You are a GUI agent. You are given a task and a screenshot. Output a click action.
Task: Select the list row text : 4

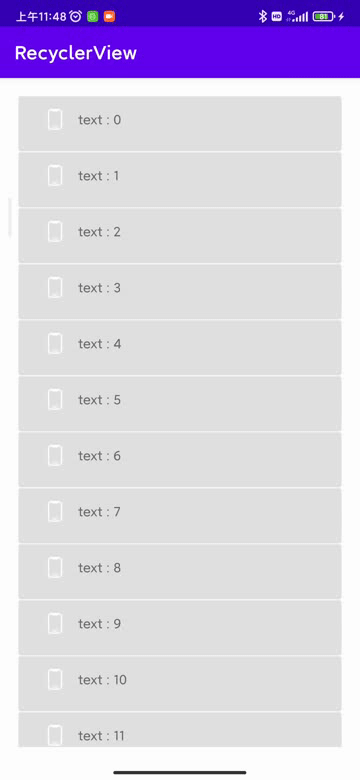pos(180,347)
